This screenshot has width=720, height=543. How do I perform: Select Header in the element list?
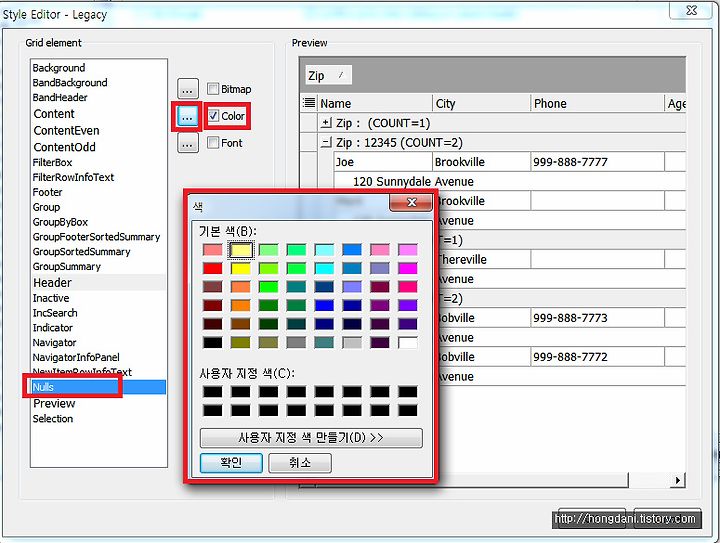(x=98, y=282)
